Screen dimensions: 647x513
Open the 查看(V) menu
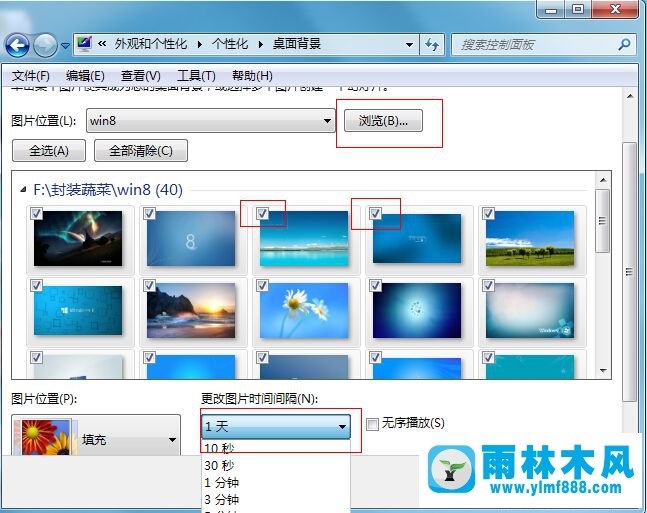pos(140,76)
